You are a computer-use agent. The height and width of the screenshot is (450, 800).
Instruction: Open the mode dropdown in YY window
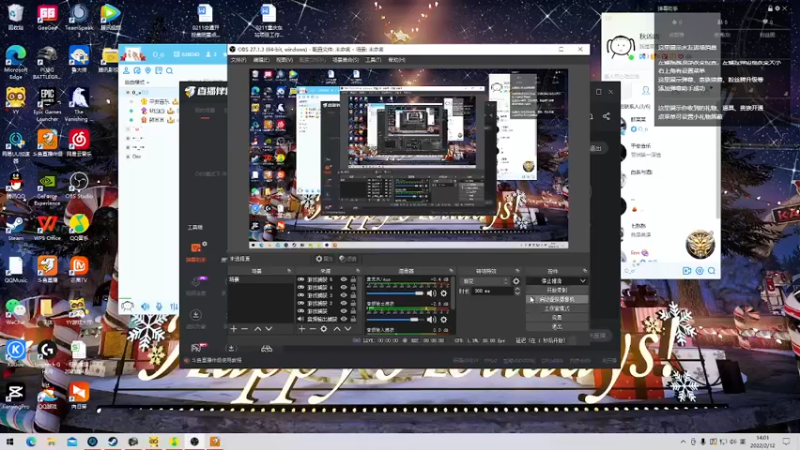tap(137, 82)
